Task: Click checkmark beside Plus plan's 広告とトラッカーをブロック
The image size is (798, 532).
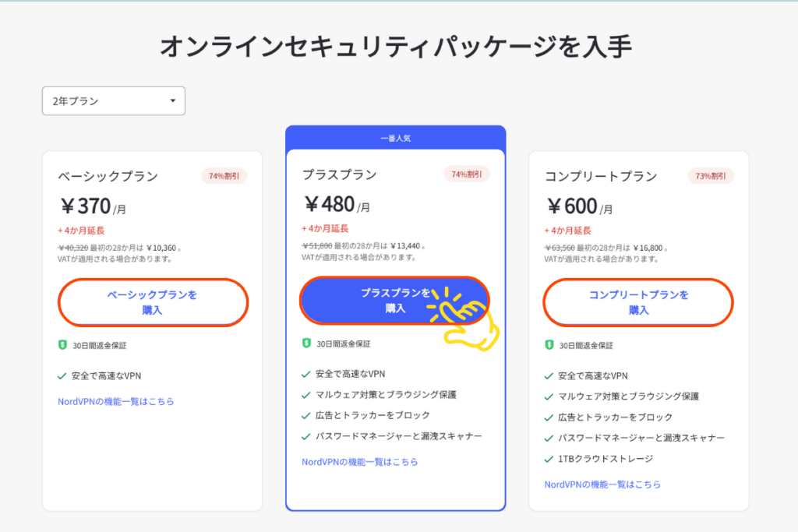Action: (306, 415)
